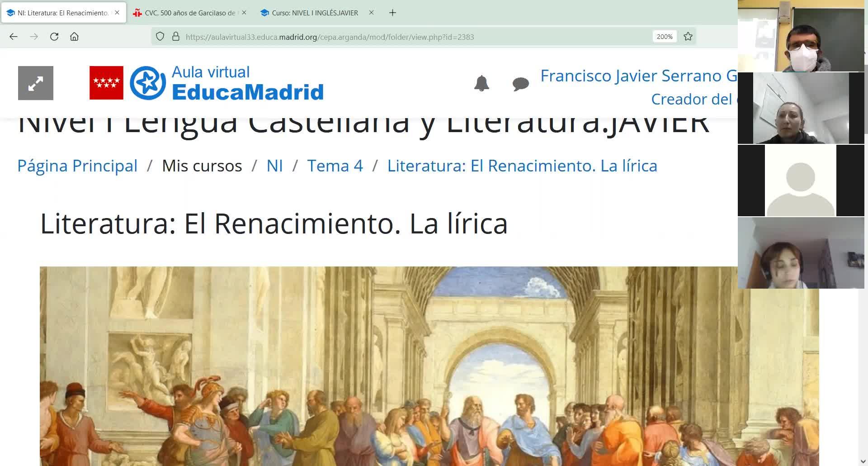
Task: Go to the browser home page
Action: coord(74,37)
